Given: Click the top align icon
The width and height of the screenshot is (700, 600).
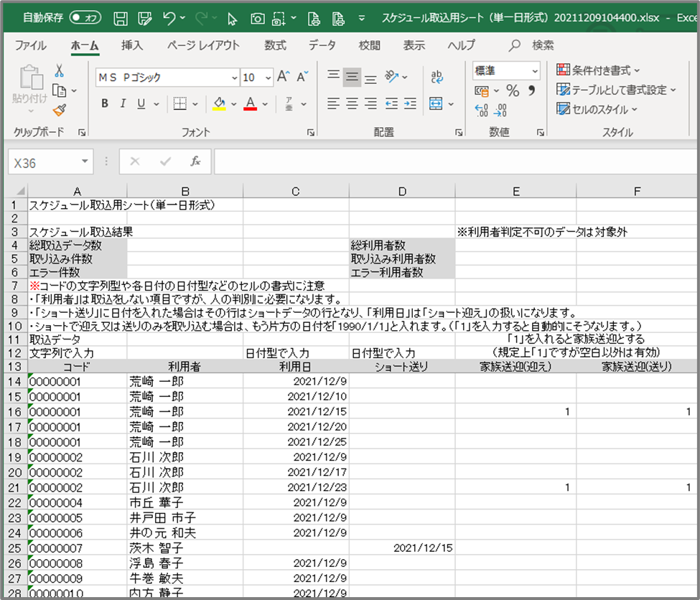Looking at the screenshot, I should [x=333, y=77].
